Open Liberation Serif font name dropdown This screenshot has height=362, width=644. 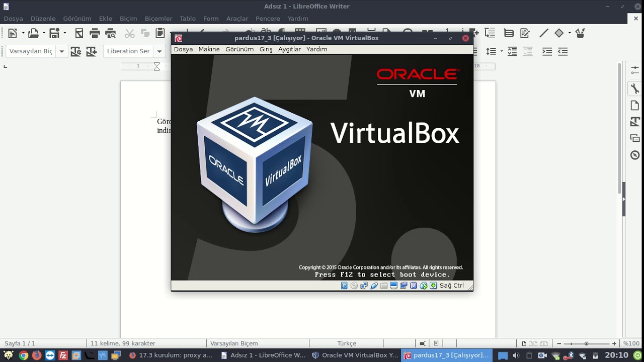point(159,51)
